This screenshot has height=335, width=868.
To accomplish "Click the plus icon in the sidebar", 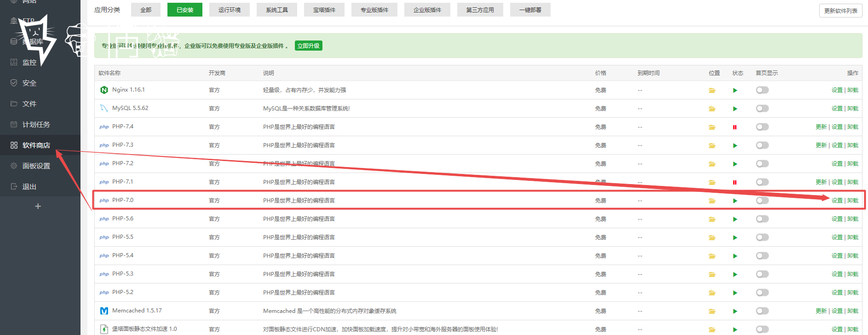I will tap(38, 206).
